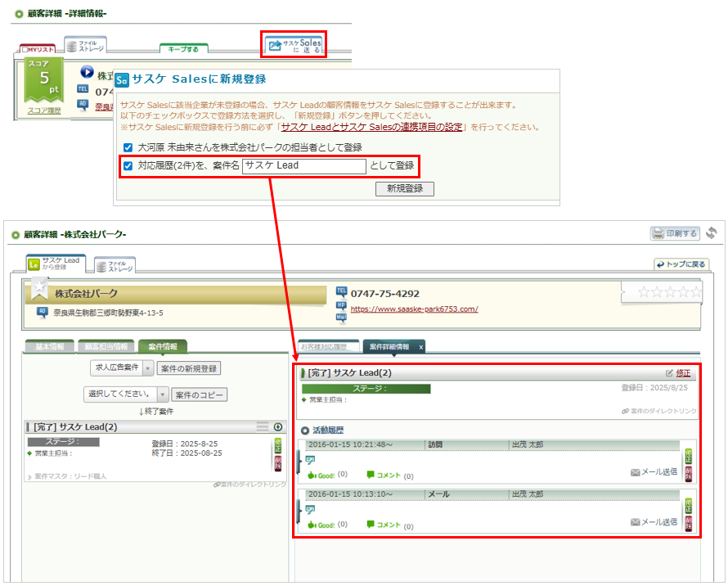This screenshot has height=586, width=728.
Task: Toggle 大河原 未由来さん contact registration checkbox
Action: point(128,148)
